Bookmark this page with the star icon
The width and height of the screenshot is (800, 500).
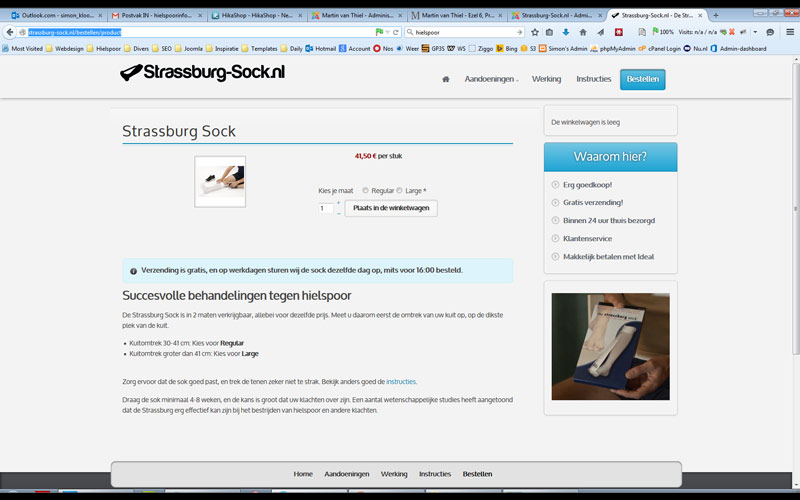[535, 32]
